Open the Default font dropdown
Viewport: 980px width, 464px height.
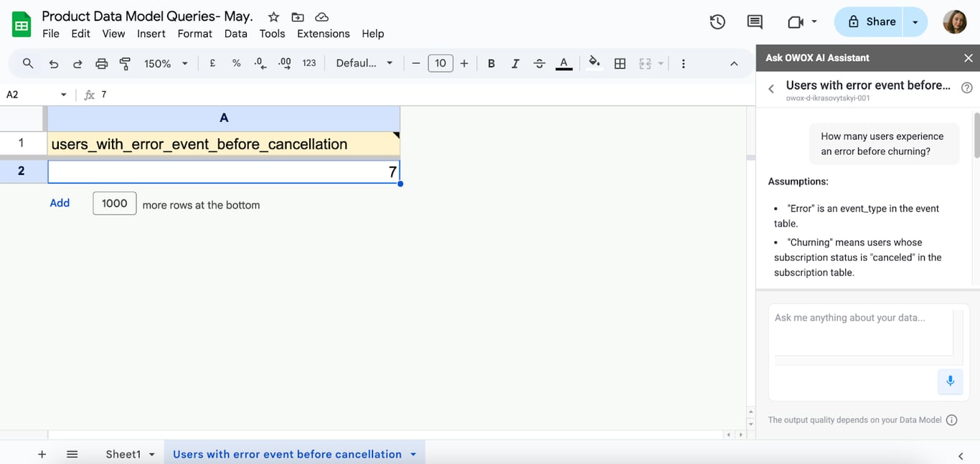364,63
